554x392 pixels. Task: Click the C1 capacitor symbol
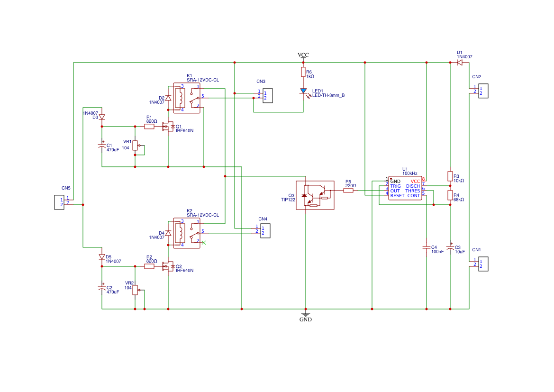pos(102,145)
